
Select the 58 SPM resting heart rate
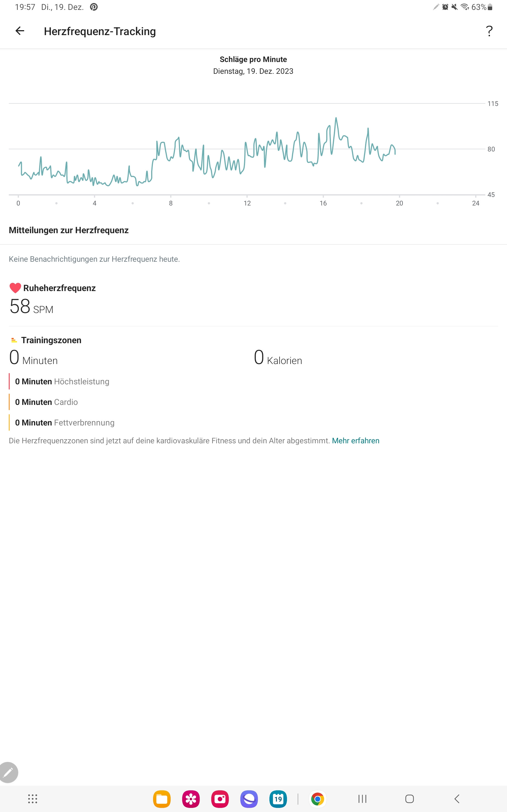tap(31, 306)
